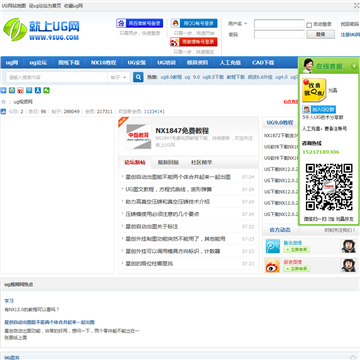Share via the green WeChat icon
The image size is (360, 360).
(x=47, y=90)
